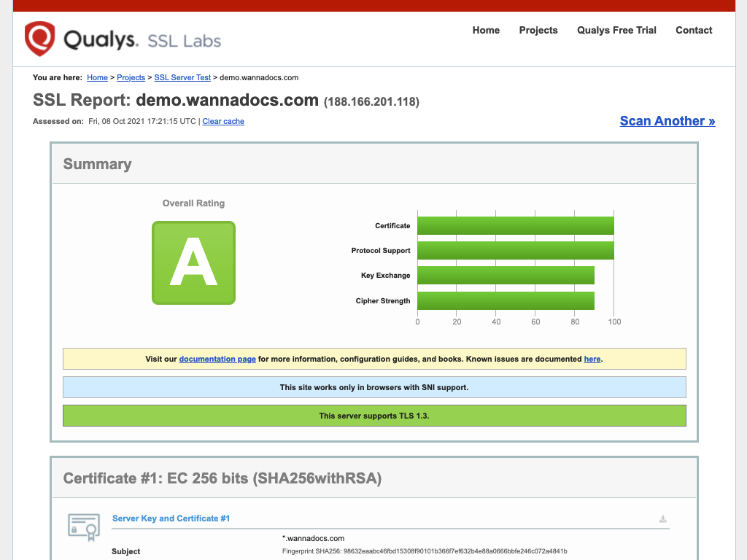Open Qualys Free Trial menu item
This screenshot has height=560, width=747.
[x=616, y=30]
